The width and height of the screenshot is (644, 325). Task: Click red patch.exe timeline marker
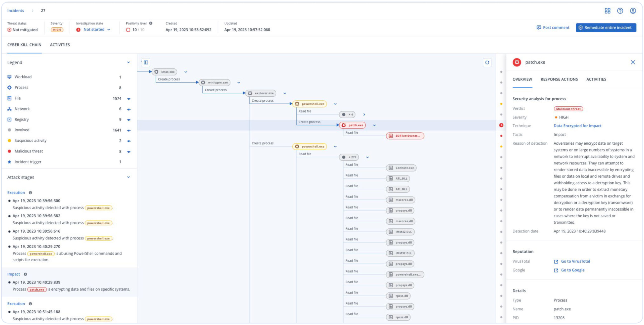(x=501, y=125)
